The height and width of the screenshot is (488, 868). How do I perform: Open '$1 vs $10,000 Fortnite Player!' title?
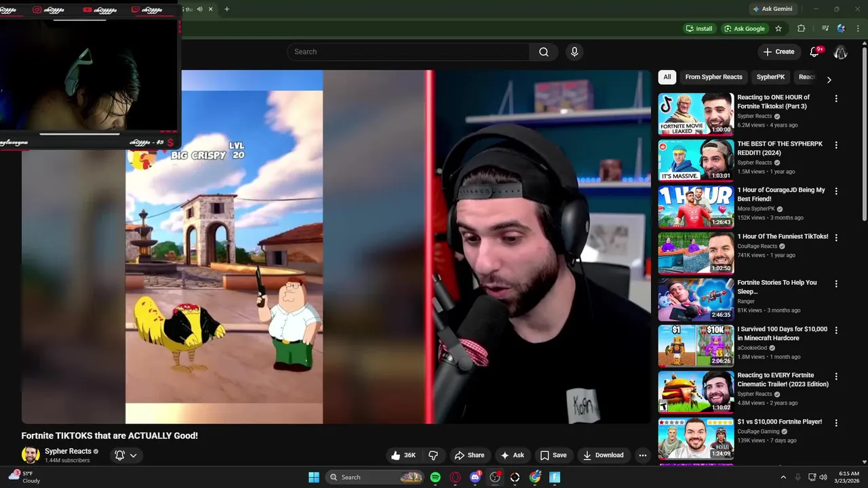[x=780, y=422]
